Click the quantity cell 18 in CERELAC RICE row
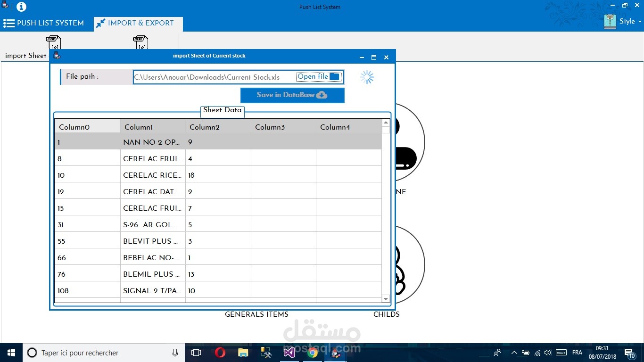The height and width of the screenshot is (362, 644). pyautogui.click(x=218, y=175)
